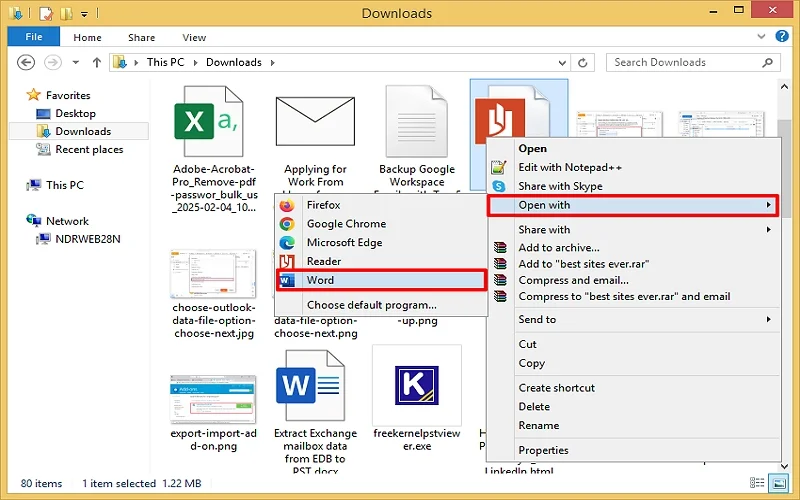Expand the Send to submenu
800x500 pixels.
point(633,319)
